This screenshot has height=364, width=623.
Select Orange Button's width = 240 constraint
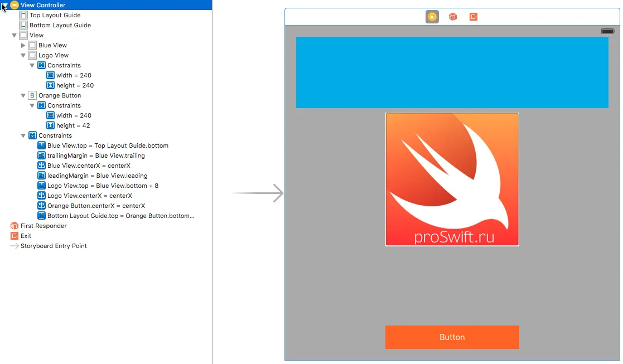(x=74, y=115)
